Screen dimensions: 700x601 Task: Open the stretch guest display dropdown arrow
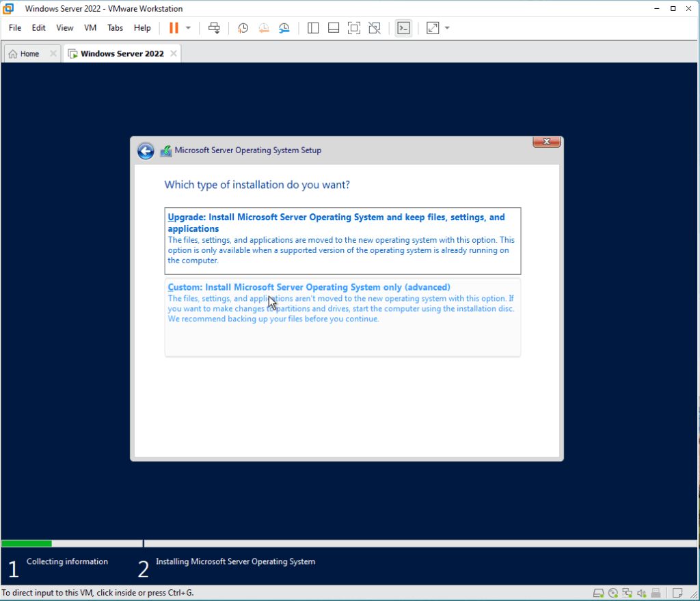click(447, 28)
